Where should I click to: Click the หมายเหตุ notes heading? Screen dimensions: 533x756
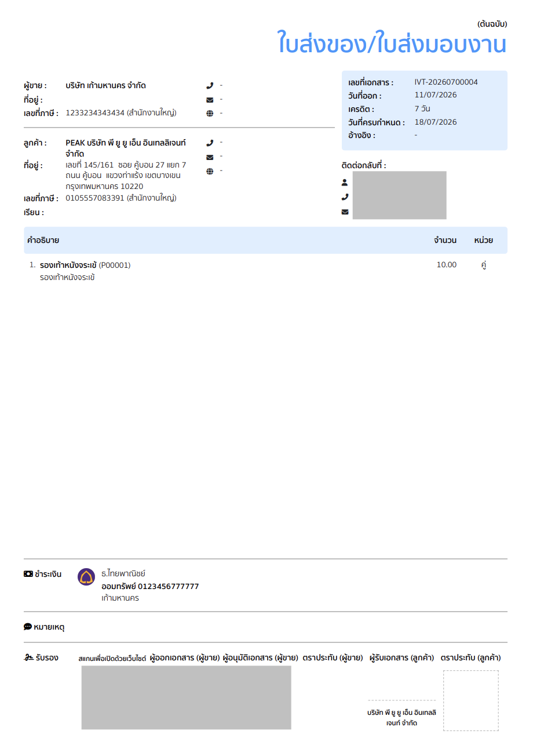(x=49, y=627)
